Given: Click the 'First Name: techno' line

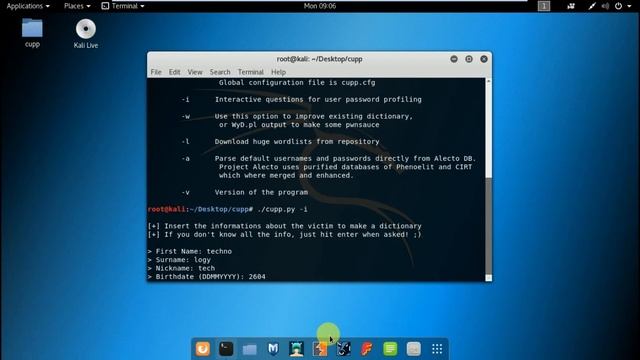Looking at the screenshot, I should (190, 251).
